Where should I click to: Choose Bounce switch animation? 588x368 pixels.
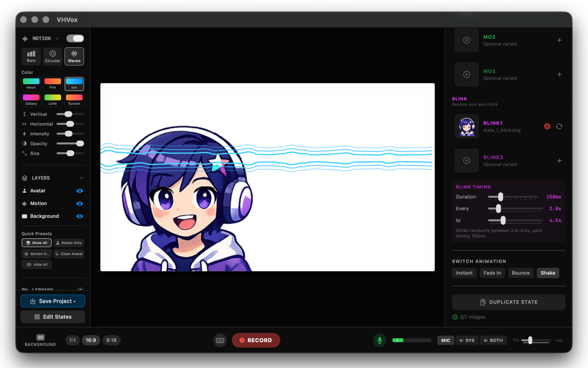tap(521, 273)
